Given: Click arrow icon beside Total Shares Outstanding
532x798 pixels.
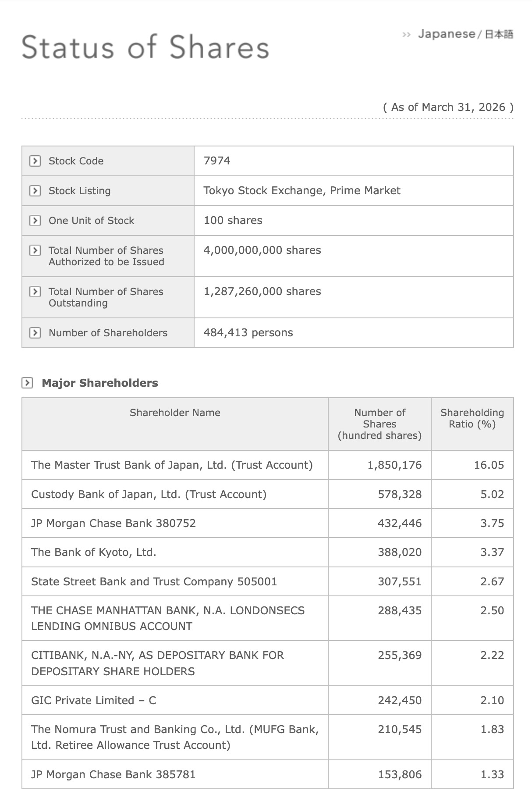Looking at the screenshot, I should tap(35, 292).
